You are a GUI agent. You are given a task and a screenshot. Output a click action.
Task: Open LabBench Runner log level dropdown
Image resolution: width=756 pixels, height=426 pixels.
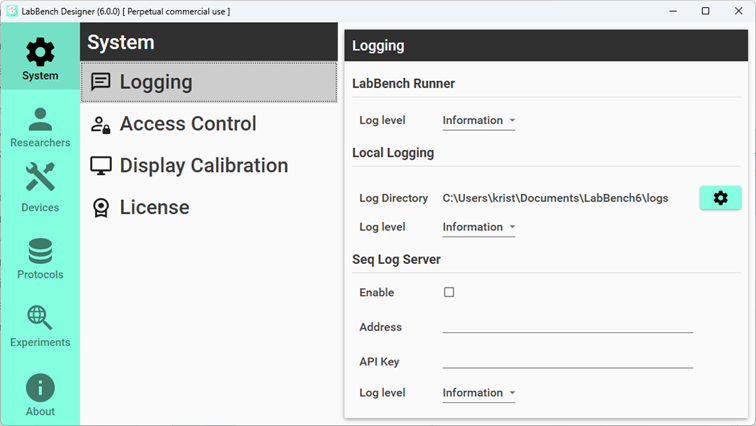(x=479, y=120)
